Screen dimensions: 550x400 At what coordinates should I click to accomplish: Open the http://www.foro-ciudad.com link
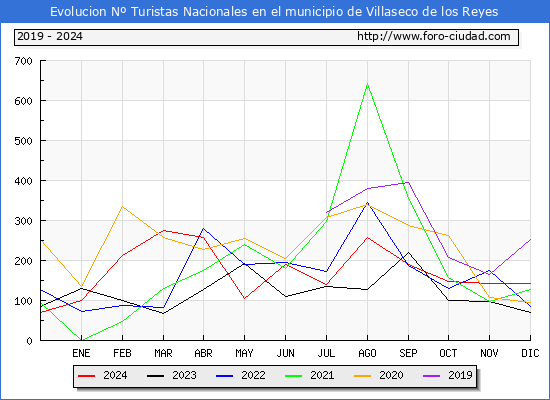click(434, 36)
